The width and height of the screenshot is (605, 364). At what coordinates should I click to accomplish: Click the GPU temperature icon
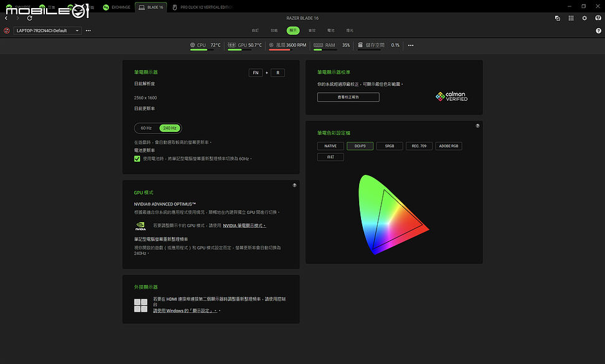[x=232, y=45]
